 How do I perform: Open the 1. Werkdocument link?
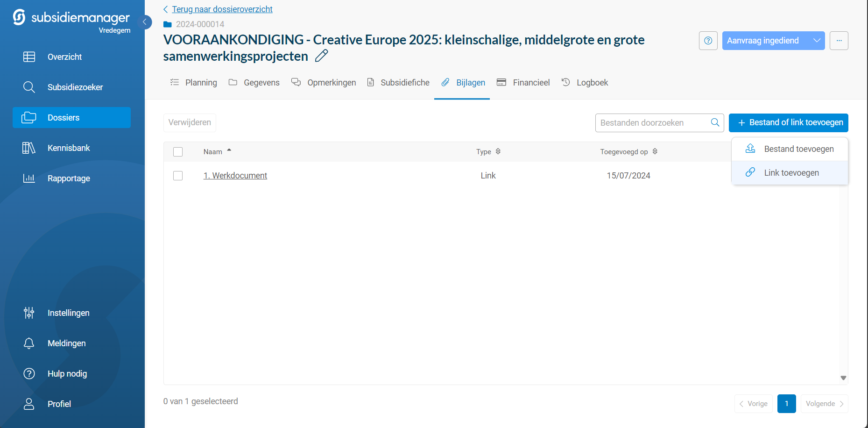pyautogui.click(x=235, y=176)
